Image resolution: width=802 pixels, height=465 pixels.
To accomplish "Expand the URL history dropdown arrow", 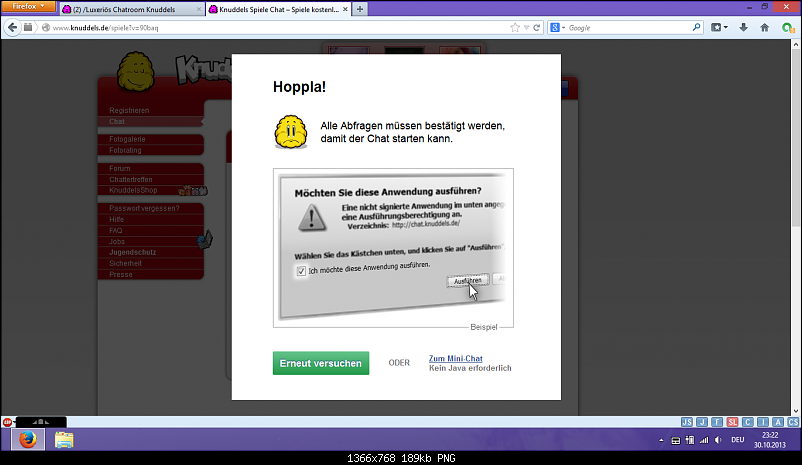I will click(x=526, y=28).
